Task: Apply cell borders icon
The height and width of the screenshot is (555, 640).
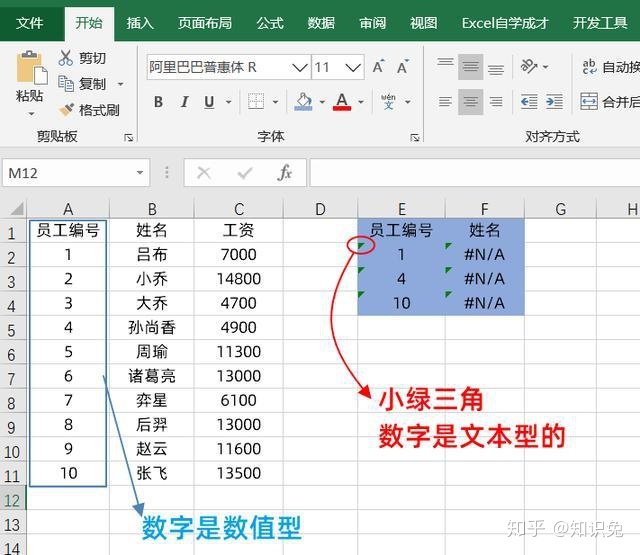Action: click(x=256, y=101)
